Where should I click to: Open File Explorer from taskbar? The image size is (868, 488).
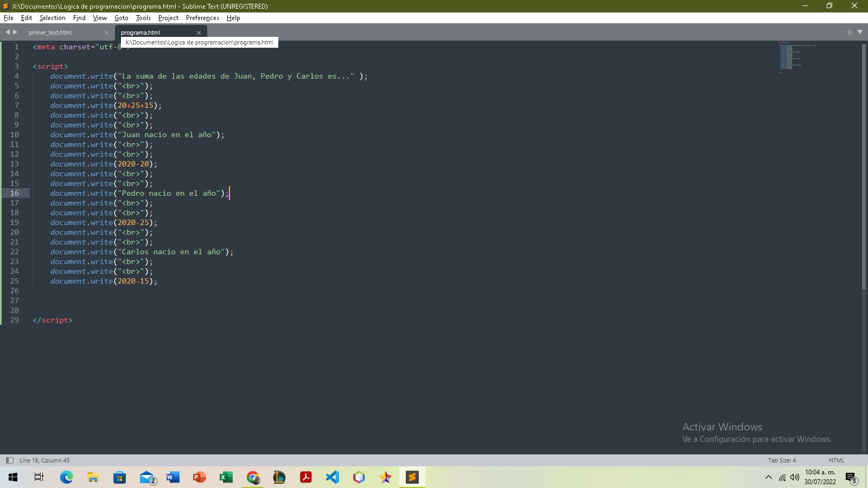pos(93,477)
